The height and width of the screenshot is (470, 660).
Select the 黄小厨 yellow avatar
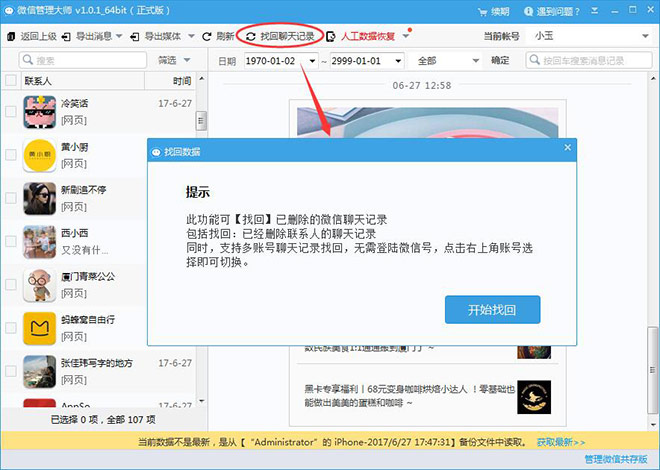pyautogui.click(x=40, y=155)
